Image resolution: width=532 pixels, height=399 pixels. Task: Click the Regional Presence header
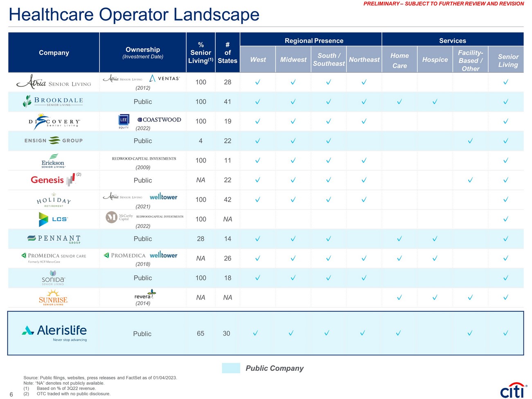(x=314, y=41)
